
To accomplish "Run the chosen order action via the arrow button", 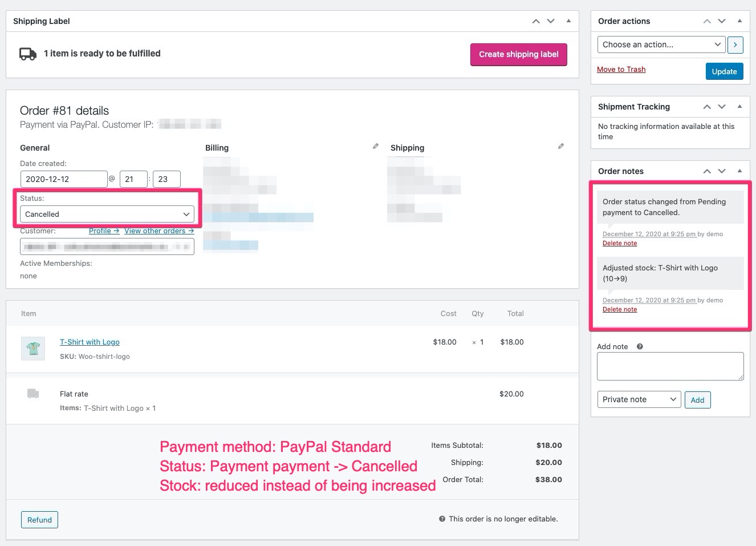I will tap(735, 45).
